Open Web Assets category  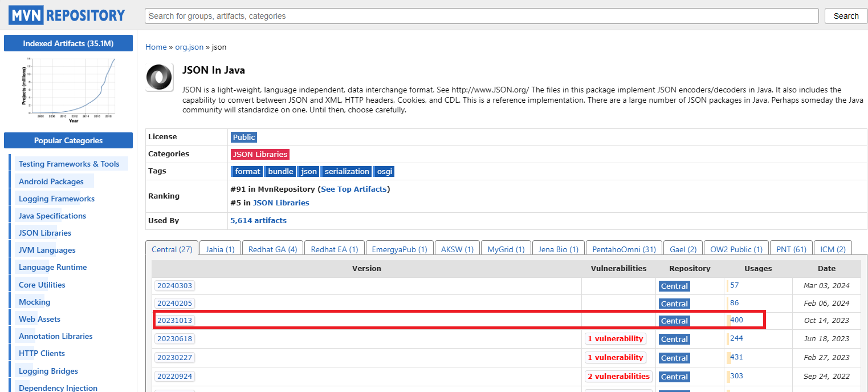coord(39,319)
